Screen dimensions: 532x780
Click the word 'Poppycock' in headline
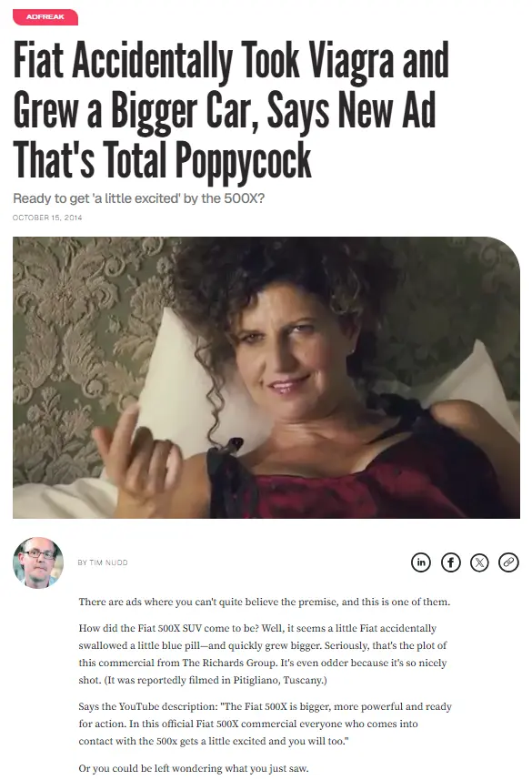coord(244,160)
